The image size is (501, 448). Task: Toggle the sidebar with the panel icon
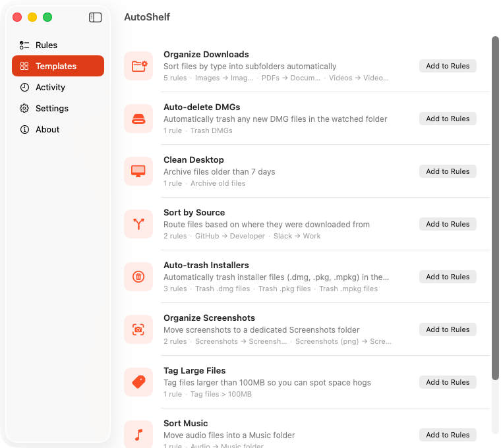(x=95, y=17)
